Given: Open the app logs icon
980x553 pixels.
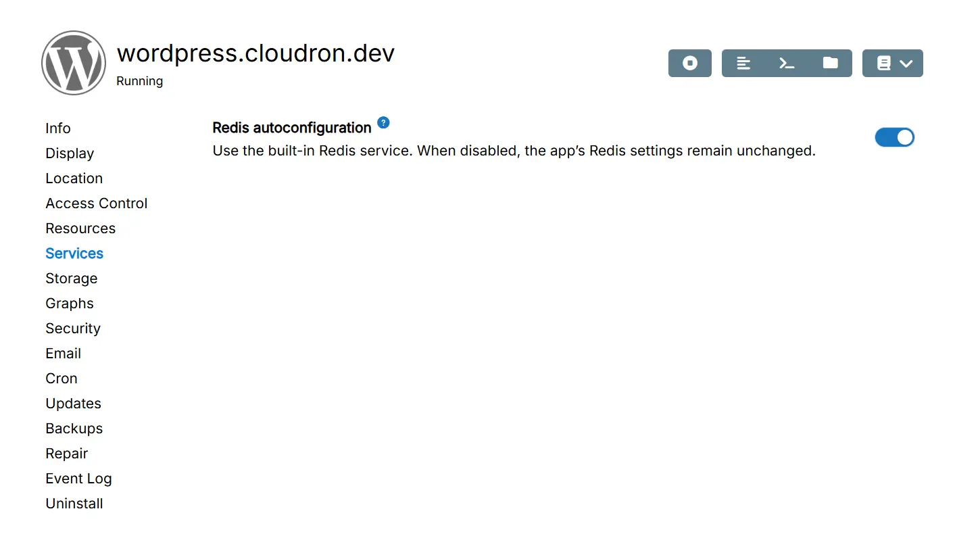Looking at the screenshot, I should 743,63.
